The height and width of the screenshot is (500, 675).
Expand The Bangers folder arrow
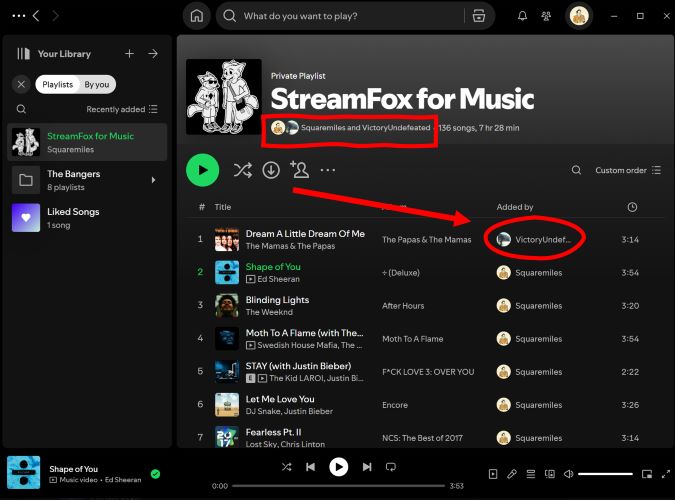coord(153,180)
